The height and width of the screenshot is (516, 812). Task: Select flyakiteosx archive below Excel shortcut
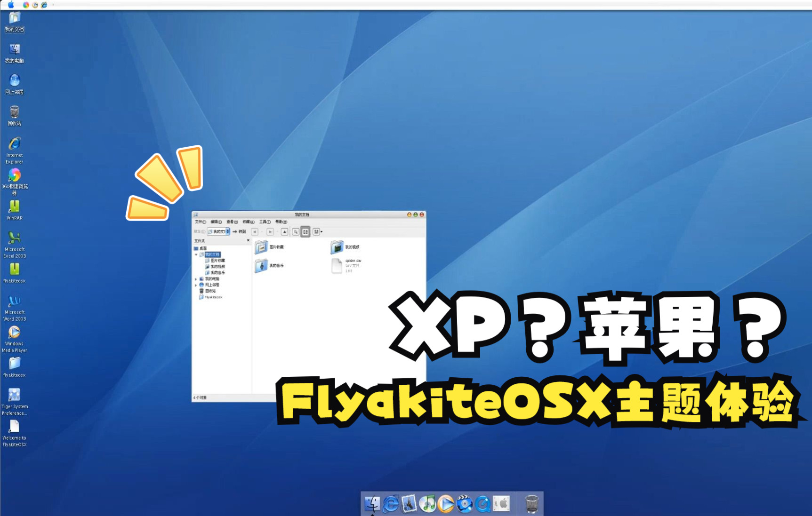coord(15,273)
